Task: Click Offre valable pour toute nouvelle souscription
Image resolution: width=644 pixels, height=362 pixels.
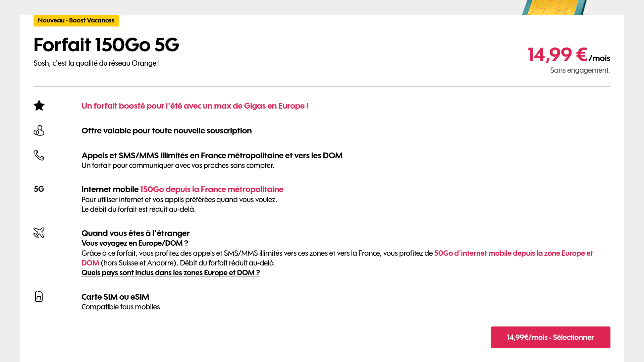Action: 167,131
